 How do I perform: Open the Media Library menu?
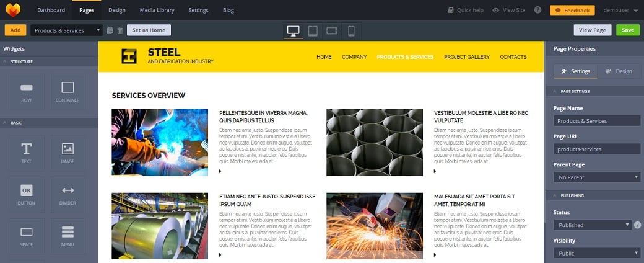tap(155, 10)
